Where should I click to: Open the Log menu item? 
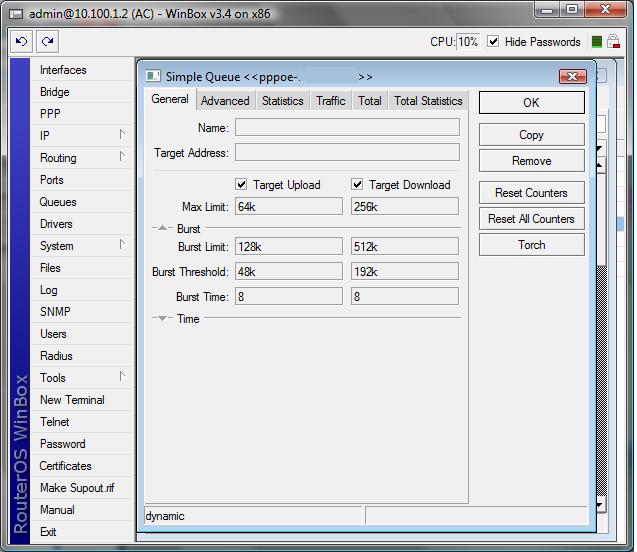(82, 290)
